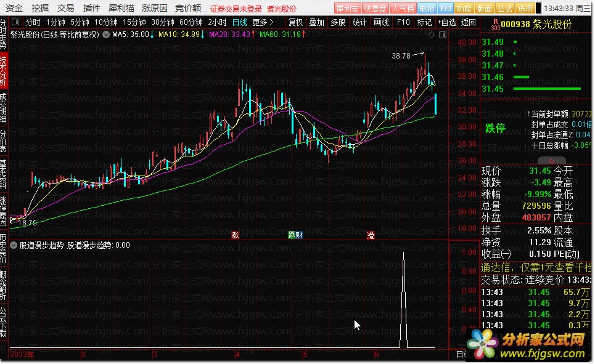The image size is (595, 364).
Task: Click the diamond marker icon above the chart
Action: [x=431, y=35]
